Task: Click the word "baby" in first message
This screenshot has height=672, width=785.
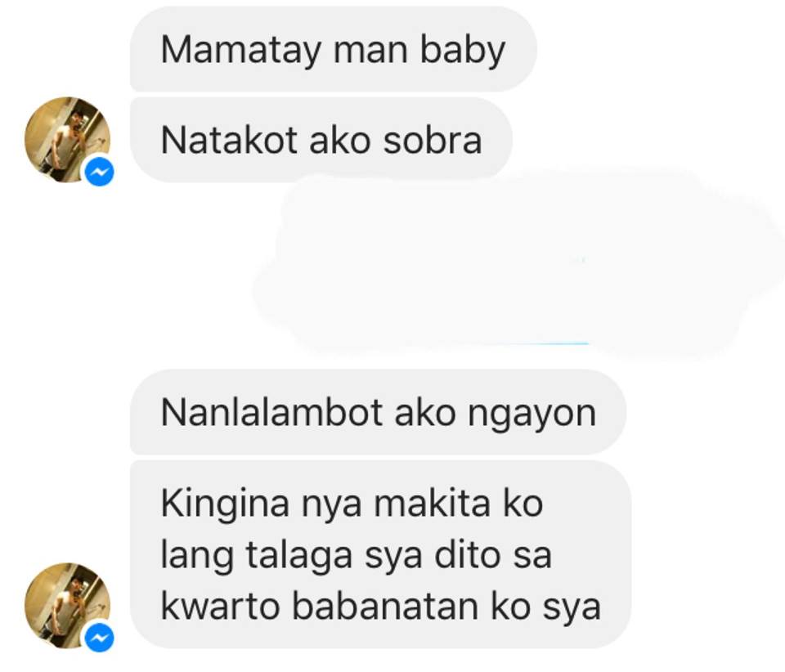Action: click(463, 51)
